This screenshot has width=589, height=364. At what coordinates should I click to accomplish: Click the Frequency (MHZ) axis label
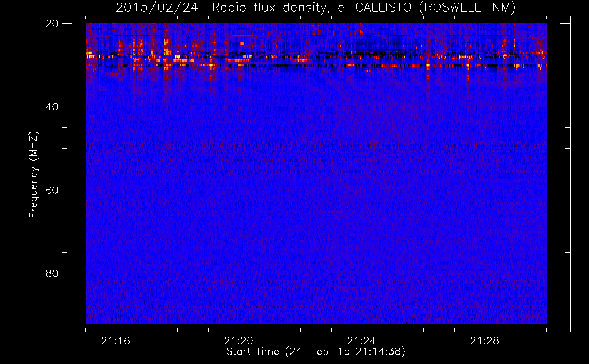(33, 175)
